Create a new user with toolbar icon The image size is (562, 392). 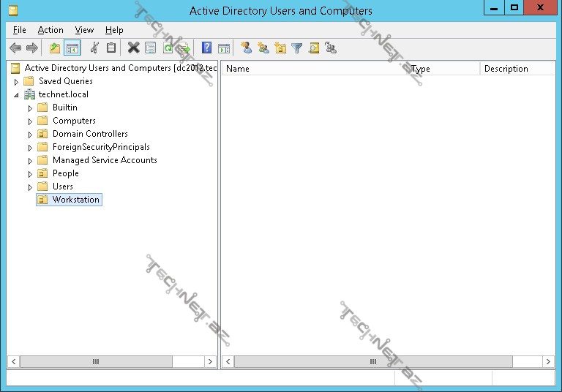pyautogui.click(x=247, y=48)
